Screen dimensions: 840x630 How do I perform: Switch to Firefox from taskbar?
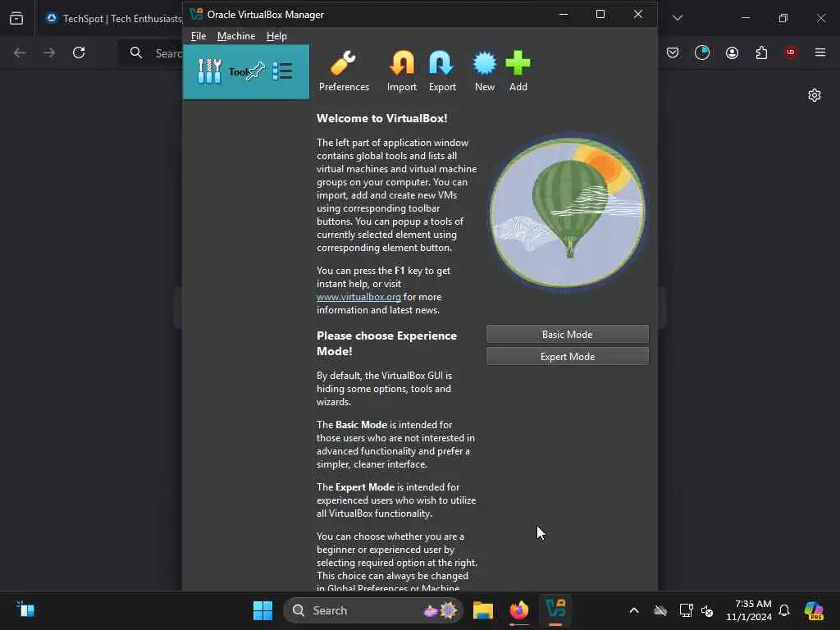[x=518, y=610]
